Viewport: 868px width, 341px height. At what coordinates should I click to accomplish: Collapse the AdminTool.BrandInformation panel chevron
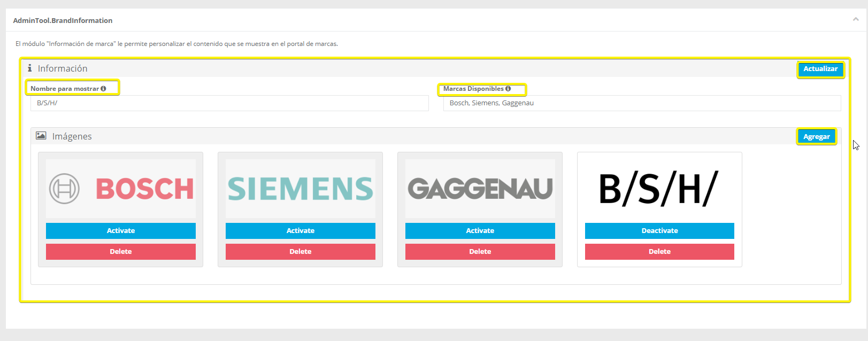click(x=856, y=19)
